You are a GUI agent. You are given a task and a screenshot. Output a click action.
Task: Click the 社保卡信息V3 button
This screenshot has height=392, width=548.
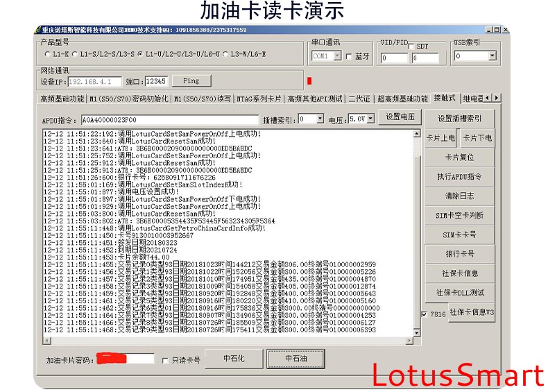(x=472, y=312)
